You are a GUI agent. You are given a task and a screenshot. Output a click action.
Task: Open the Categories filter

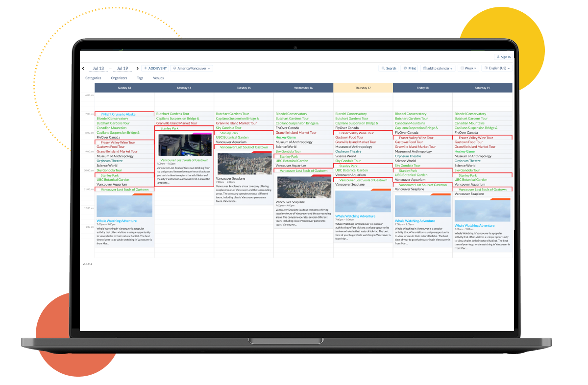pos(93,78)
